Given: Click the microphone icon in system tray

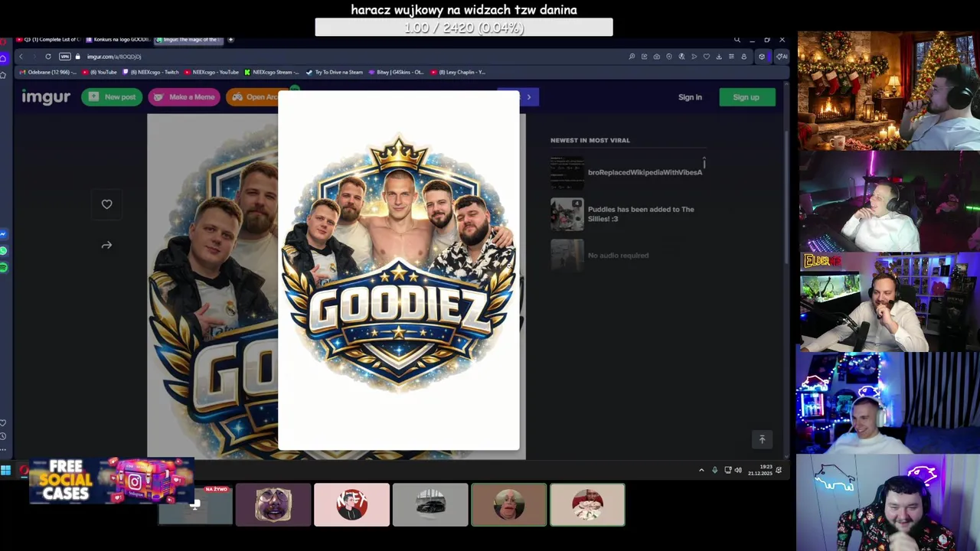Looking at the screenshot, I should tap(715, 470).
